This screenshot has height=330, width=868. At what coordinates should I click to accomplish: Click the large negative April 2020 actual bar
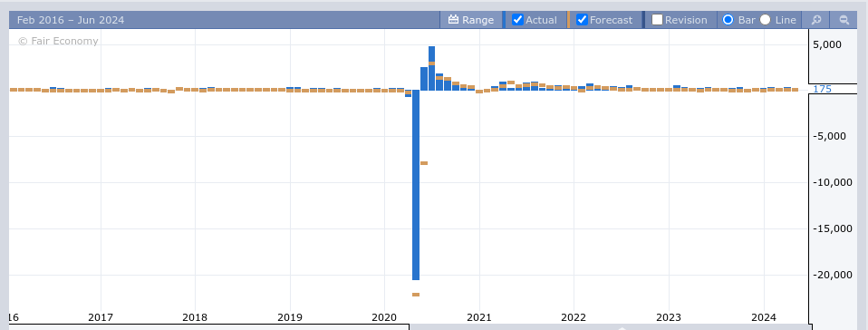click(416, 185)
